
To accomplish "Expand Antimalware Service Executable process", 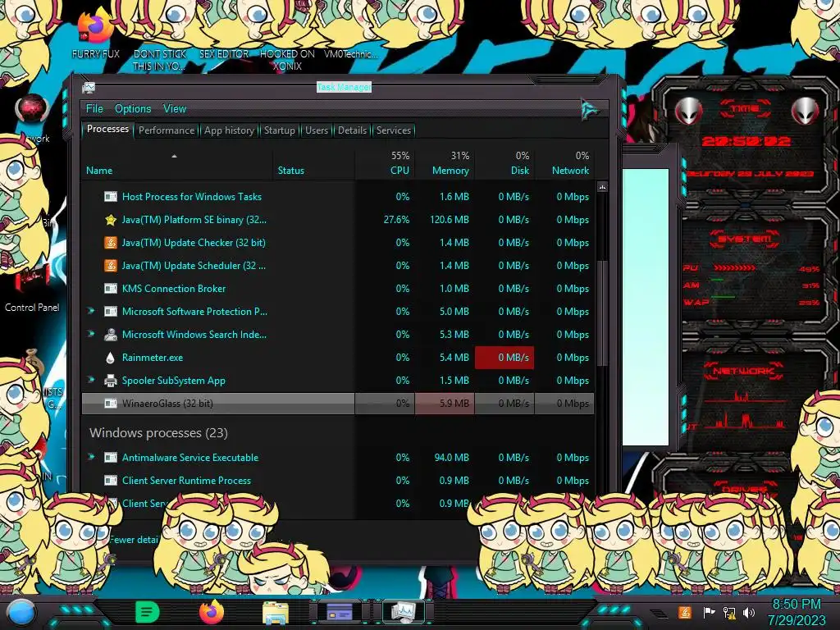I will (91, 457).
